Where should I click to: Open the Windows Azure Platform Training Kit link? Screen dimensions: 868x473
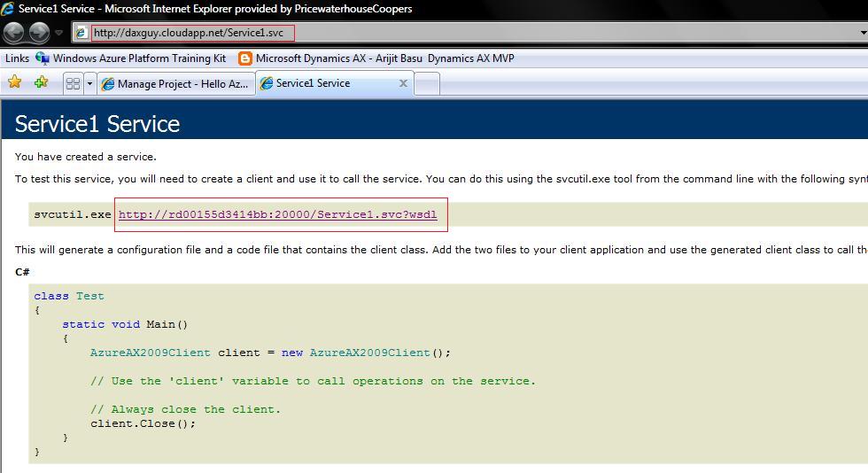pyautogui.click(x=139, y=58)
